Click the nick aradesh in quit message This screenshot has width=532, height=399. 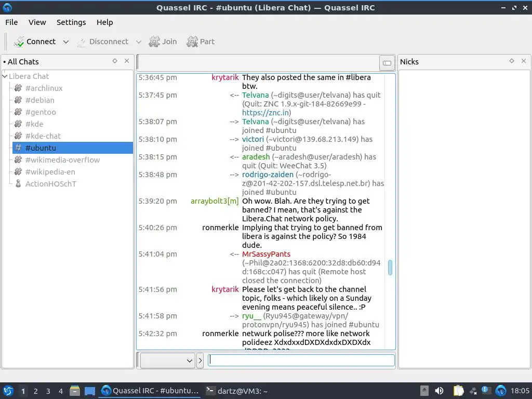(256, 157)
